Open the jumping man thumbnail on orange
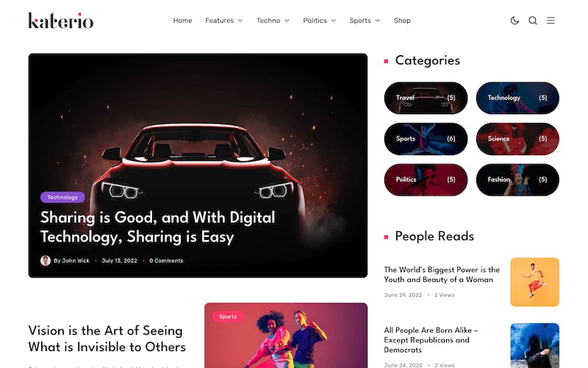Viewport: 588px width, 368px height. tap(535, 282)
